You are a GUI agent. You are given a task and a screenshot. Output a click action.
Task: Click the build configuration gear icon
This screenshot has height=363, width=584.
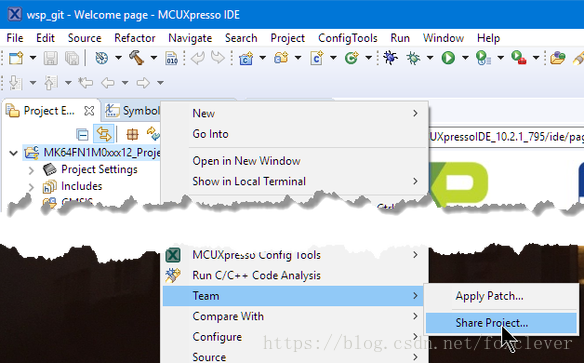(101, 58)
